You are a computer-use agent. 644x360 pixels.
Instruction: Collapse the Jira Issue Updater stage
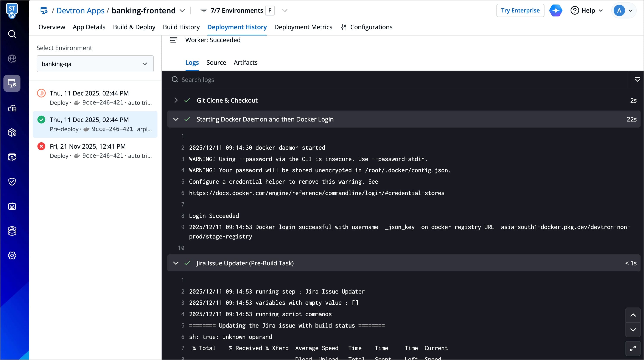[x=176, y=263]
